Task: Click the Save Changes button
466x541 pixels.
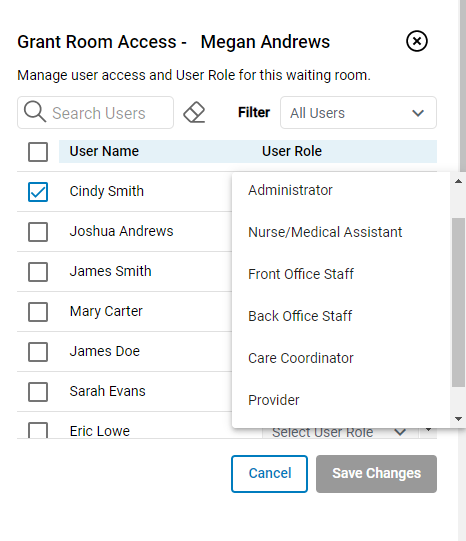Action: click(376, 473)
